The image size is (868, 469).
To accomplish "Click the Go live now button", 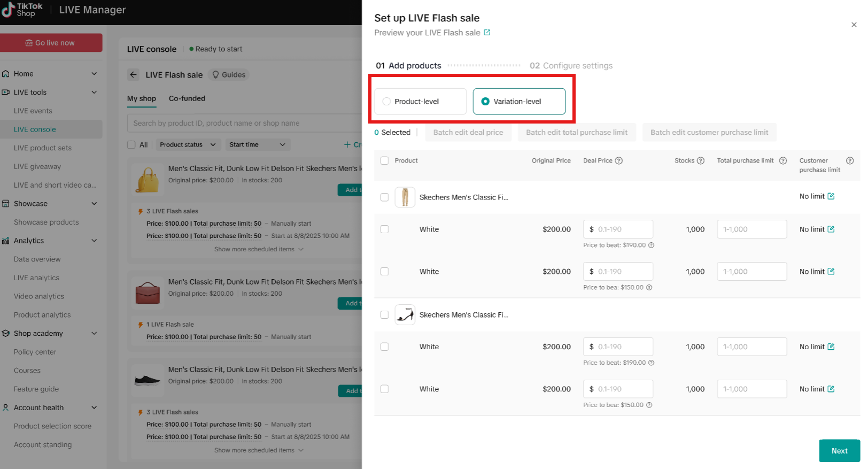I will pyautogui.click(x=51, y=43).
